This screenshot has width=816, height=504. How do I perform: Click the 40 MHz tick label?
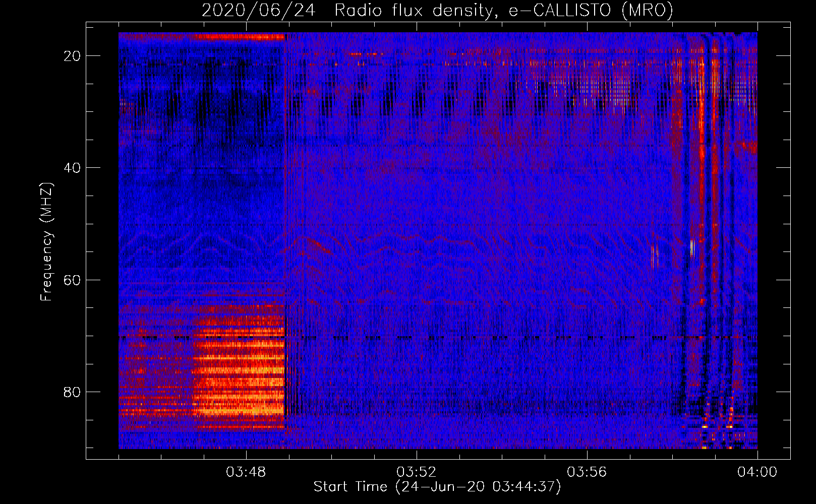[x=73, y=168]
